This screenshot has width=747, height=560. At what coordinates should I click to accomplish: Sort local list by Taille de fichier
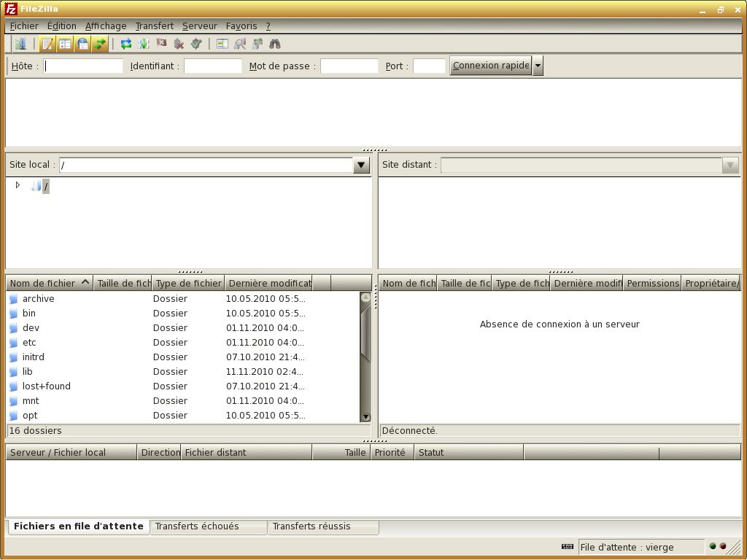click(123, 284)
